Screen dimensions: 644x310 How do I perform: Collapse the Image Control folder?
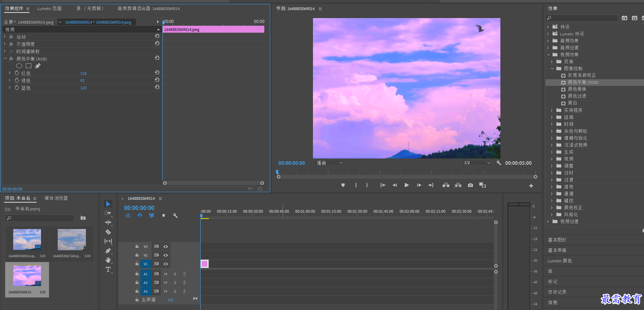coord(552,68)
